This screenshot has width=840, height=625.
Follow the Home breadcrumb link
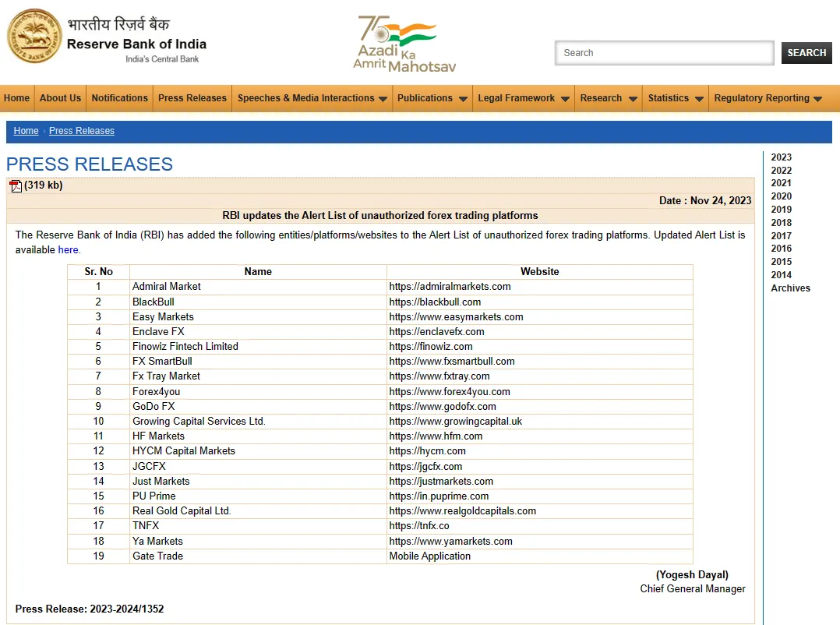[x=26, y=131]
